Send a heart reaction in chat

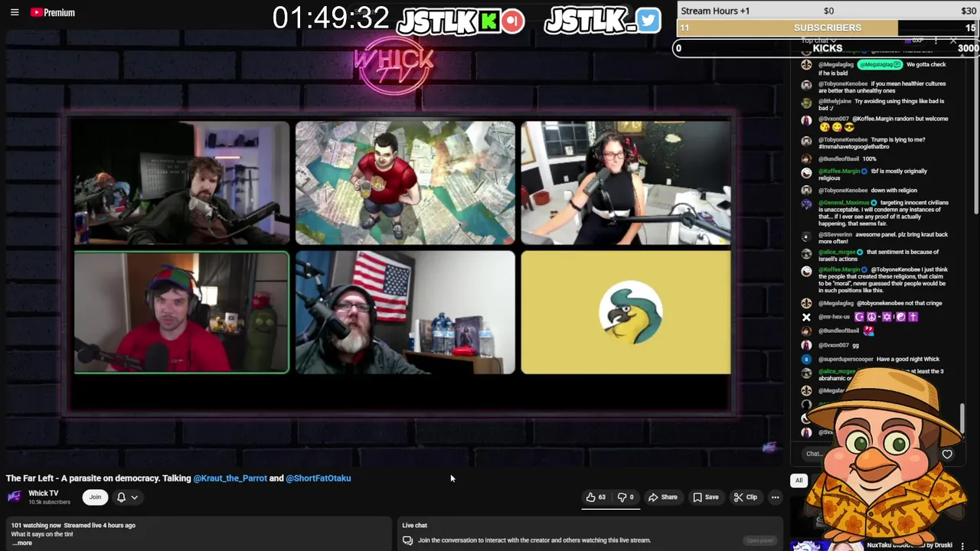coord(947,455)
